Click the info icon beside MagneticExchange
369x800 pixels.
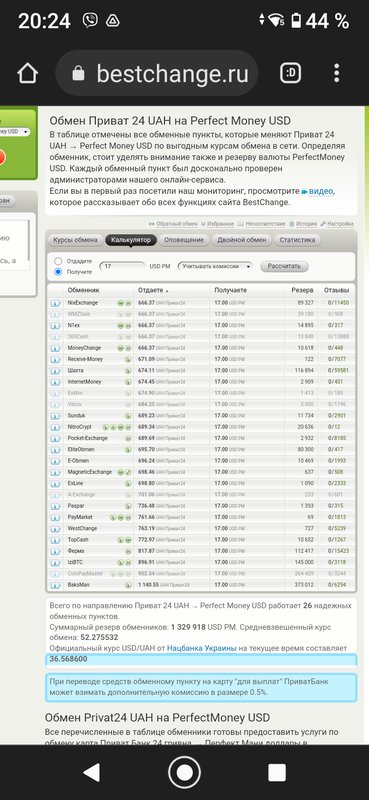point(55,472)
